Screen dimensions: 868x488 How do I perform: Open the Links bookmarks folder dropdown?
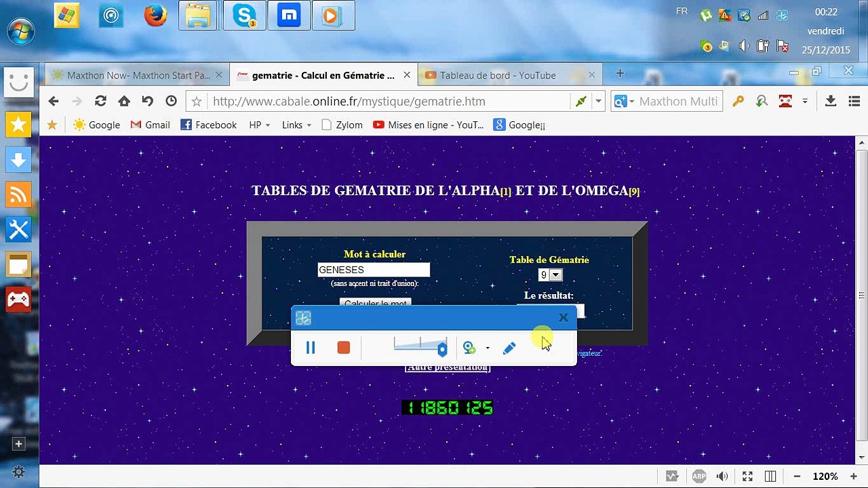[x=296, y=125]
